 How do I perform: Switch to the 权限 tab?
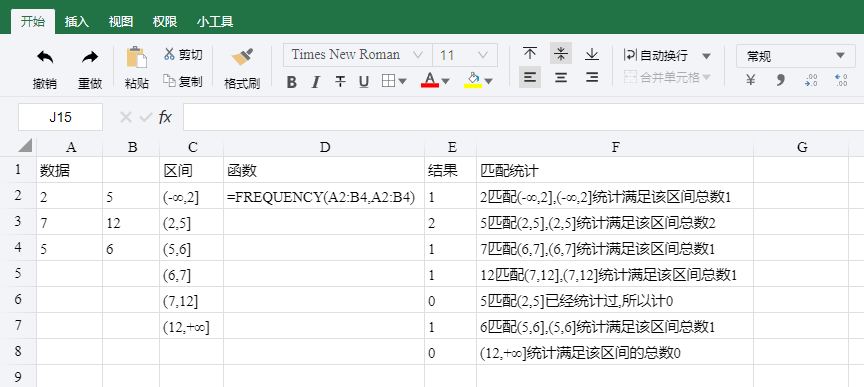(x=165, y=22)
